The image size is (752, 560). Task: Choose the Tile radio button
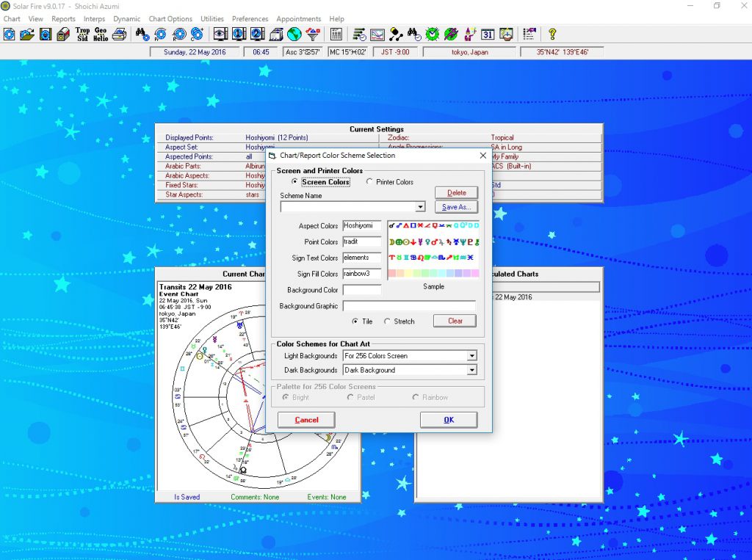point(355,321)
